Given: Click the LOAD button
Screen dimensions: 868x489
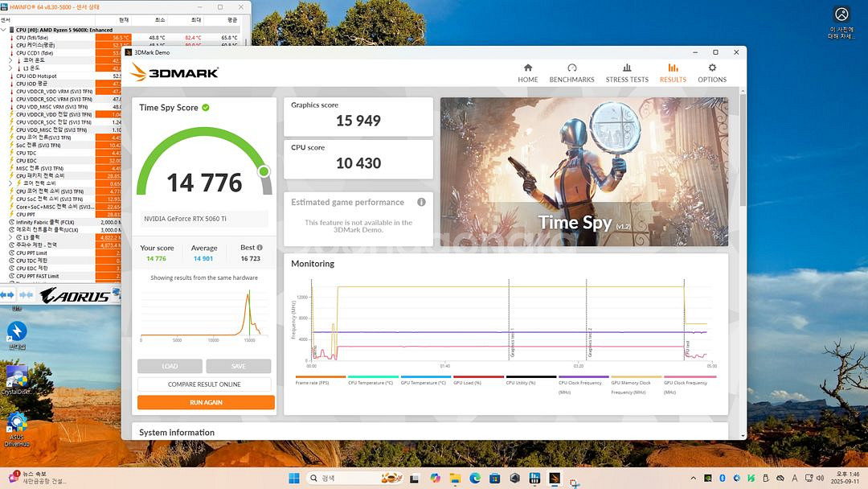Looking at the screenshot, I should pyautogui.click(x=170, y=366).
